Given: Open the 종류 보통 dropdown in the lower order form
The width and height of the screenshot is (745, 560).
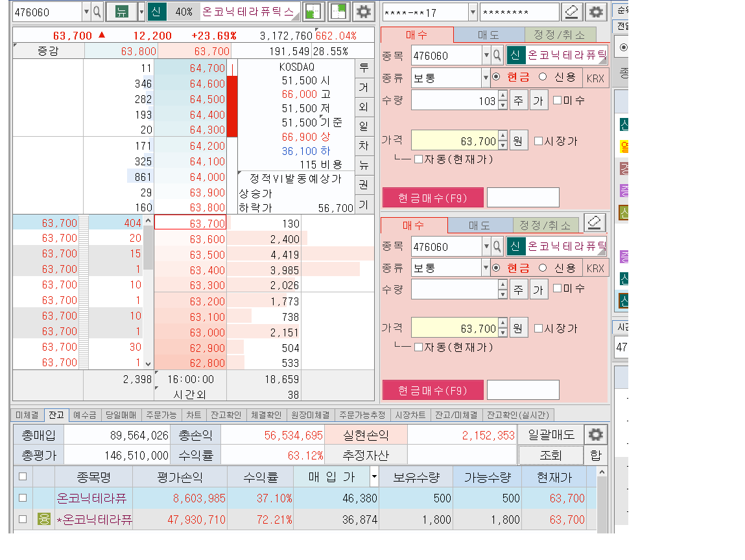Looking at the screenshot, I should (486, 268).
